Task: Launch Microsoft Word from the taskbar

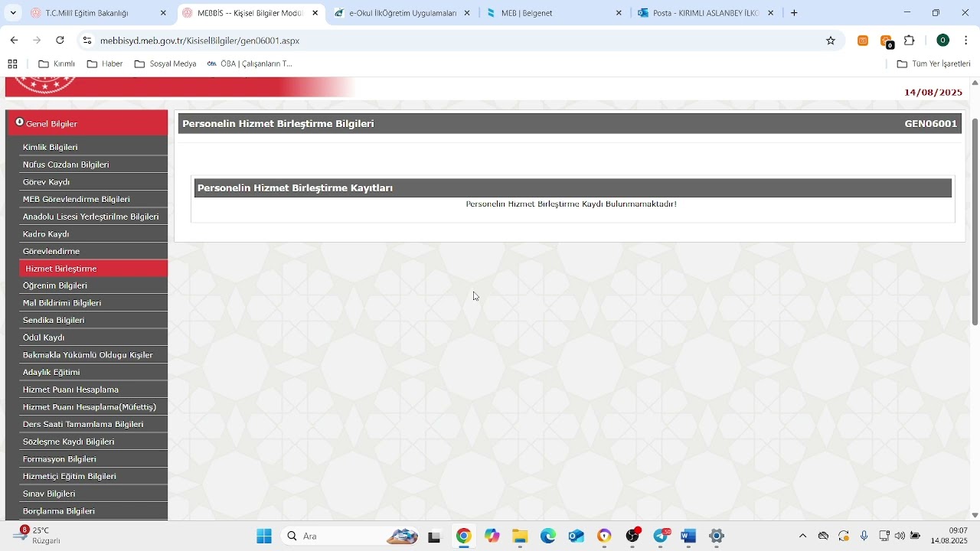Action: coord(688,536)
